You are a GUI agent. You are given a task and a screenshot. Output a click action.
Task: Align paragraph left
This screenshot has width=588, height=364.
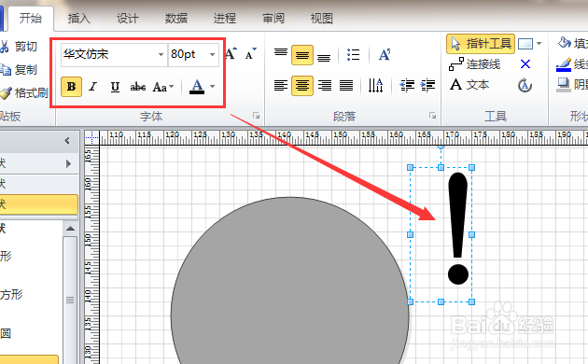pos(281,86)
